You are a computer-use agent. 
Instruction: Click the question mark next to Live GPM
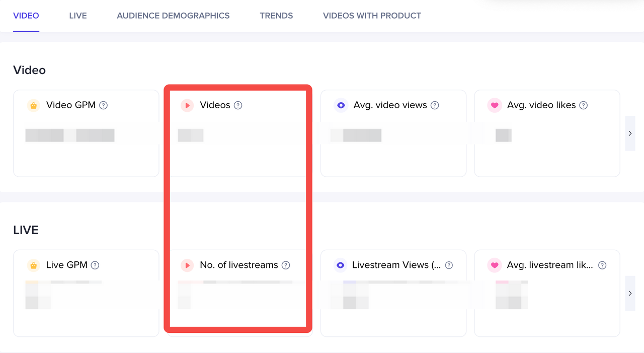point(95,265)
